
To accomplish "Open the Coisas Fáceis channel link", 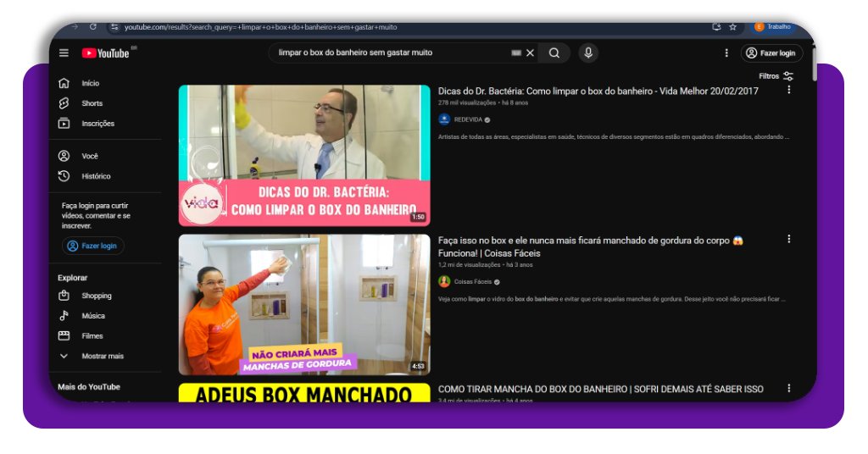I will tap(473, 281).
